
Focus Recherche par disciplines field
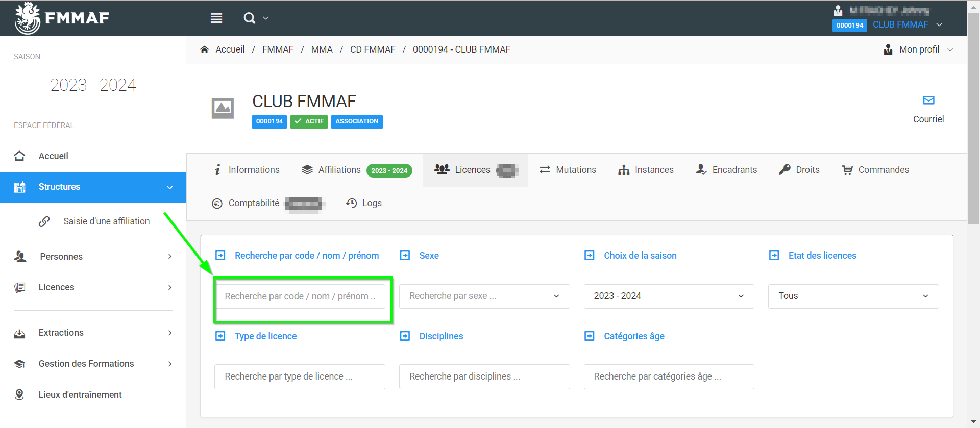(x=484, y=376)
